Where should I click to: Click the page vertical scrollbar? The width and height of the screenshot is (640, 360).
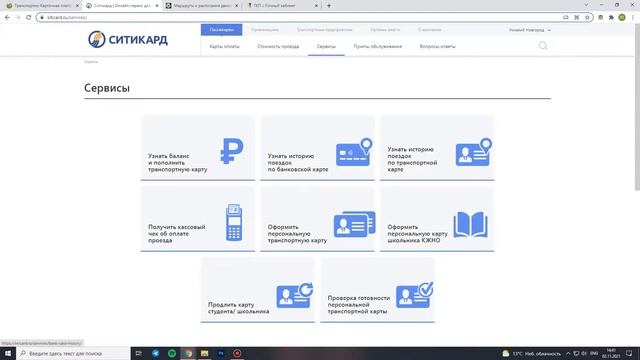click(637, 106)
